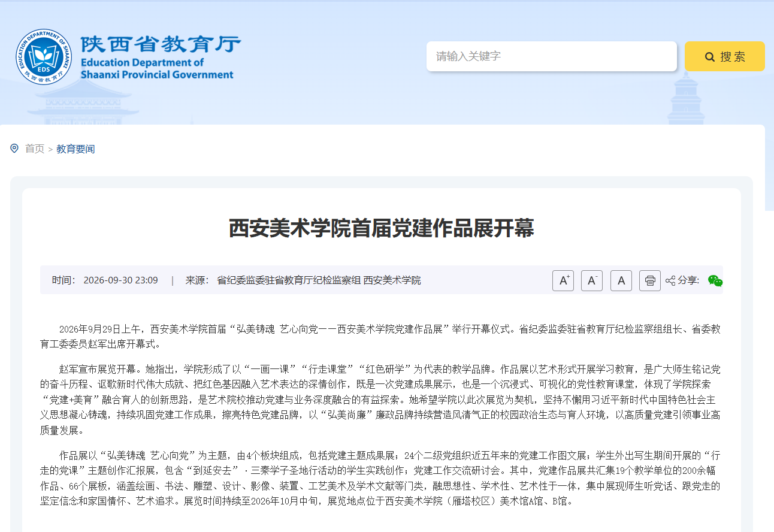Reset font size with plain A button
This screenshot has width=774, height=532.
click(621, 280)
